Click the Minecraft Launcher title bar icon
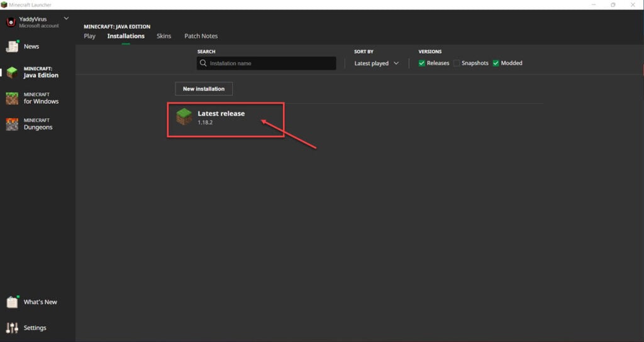644x342 pixels. 4,4
